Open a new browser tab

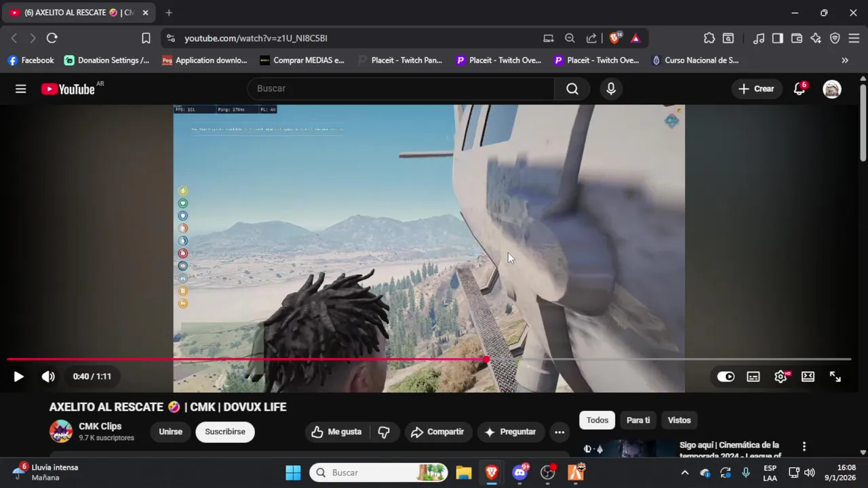(x=169, y=13)
